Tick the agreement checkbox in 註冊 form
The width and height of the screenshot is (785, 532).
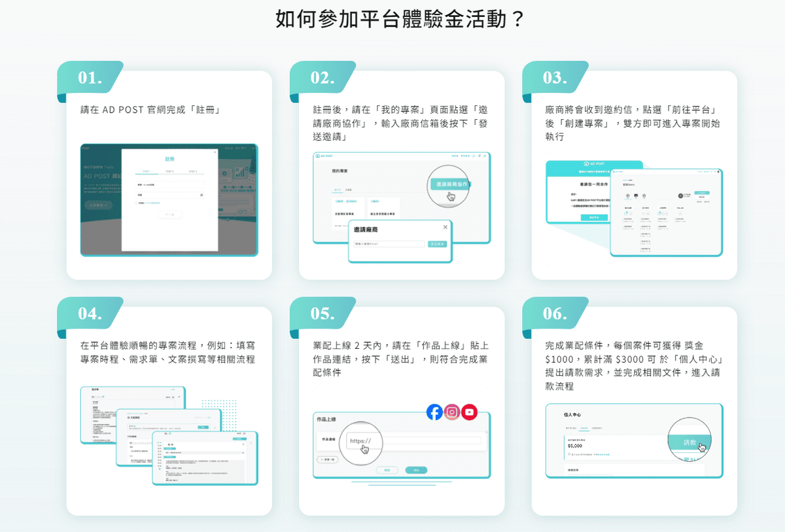pyautogui.click(x=137, y=204)
